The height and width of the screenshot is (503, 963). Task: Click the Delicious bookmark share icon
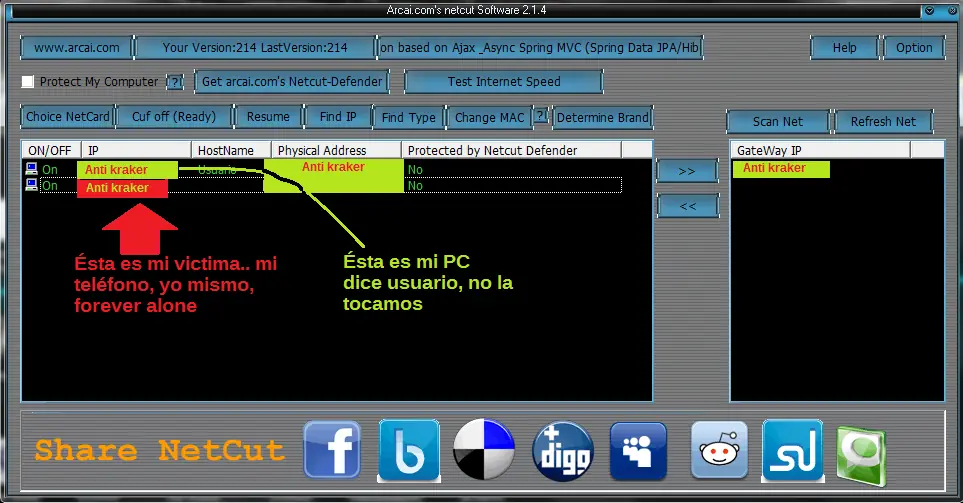tap(484, 449)
